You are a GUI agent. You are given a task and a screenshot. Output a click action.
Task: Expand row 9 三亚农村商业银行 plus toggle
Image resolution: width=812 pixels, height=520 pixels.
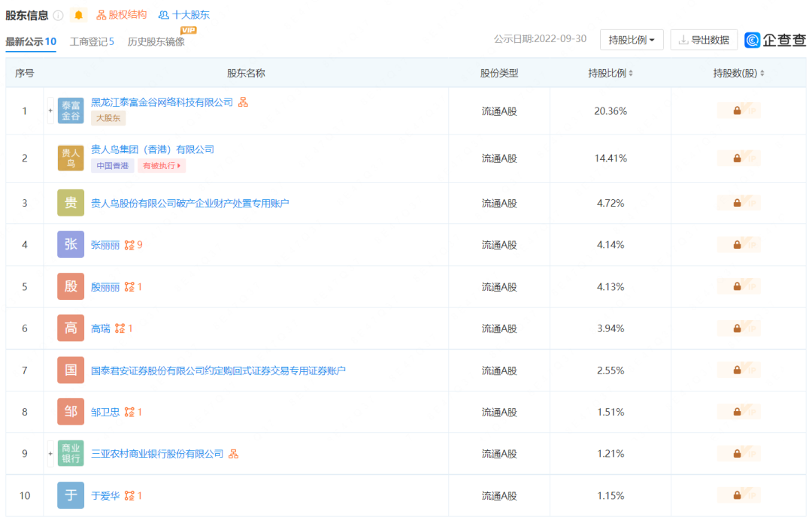click(x=50, y=454)
